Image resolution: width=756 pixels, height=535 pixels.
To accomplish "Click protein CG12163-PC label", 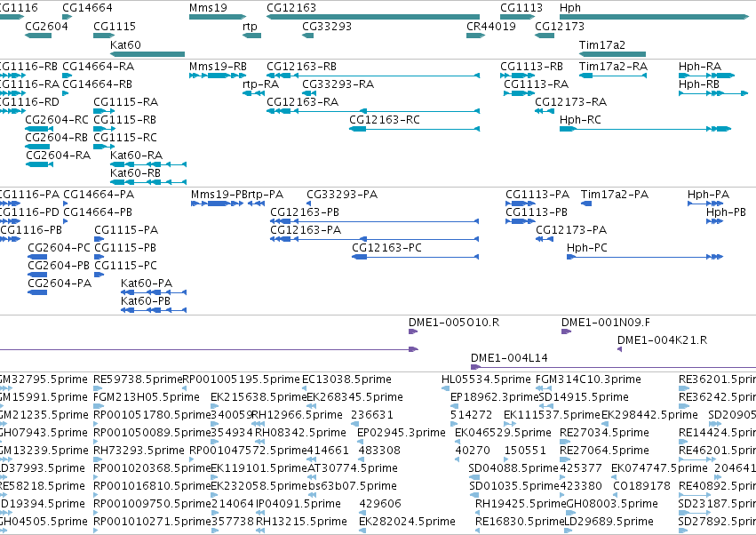I will 386,247.
